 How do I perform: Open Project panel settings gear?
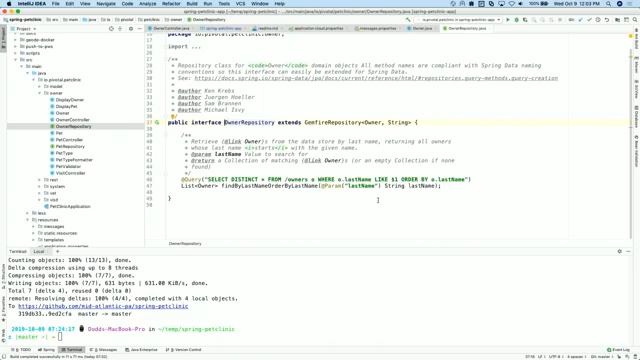point(131,29)
